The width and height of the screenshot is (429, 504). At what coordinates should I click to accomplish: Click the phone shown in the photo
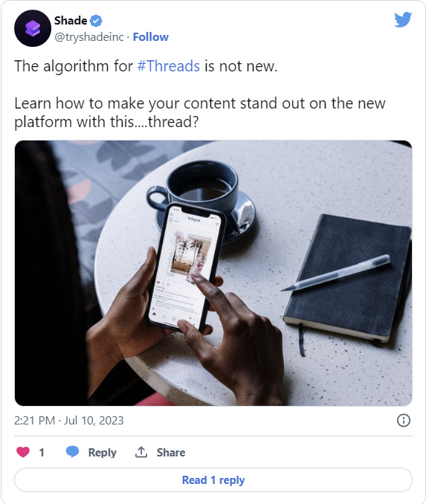point(187,267)
